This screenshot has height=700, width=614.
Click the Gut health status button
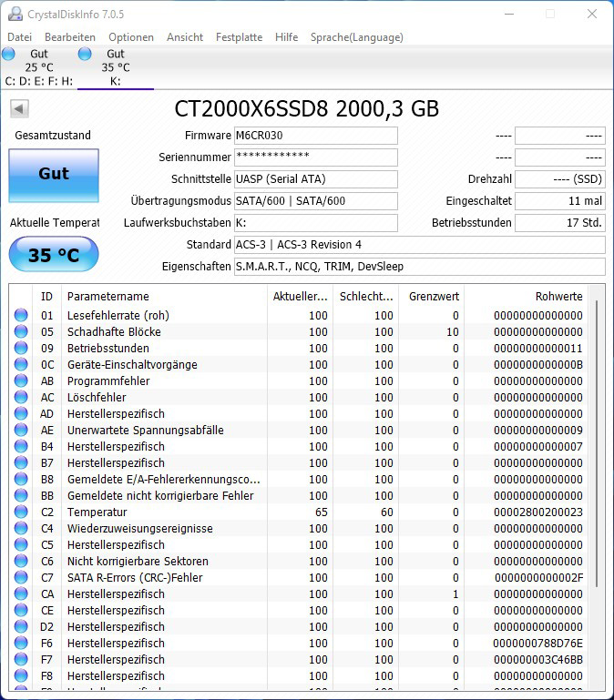pyautogui.click(x=54, y=175)
